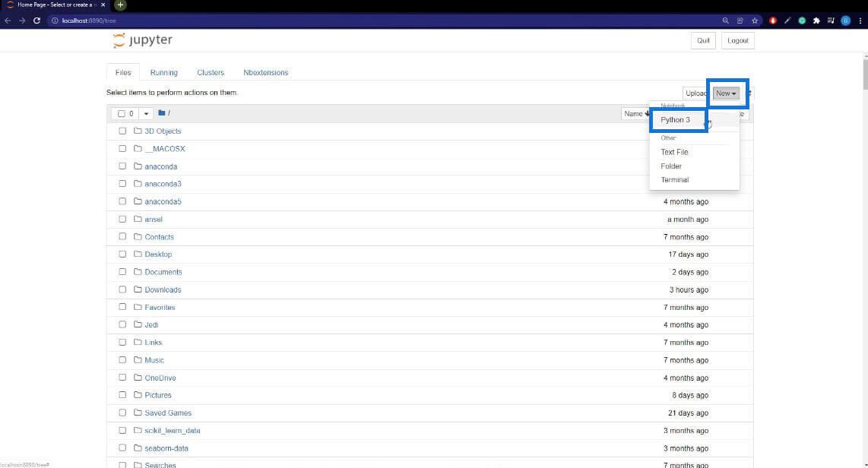Open a new browser tab
868x468 pixels.
[120, 5]
